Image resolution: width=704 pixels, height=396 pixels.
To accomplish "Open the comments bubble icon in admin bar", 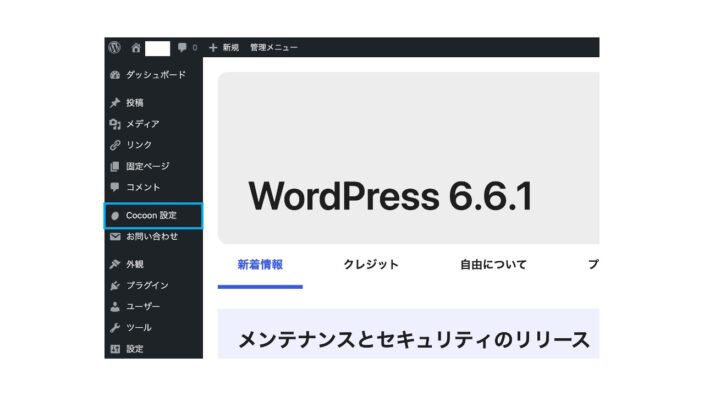I will tap(182, 47).
